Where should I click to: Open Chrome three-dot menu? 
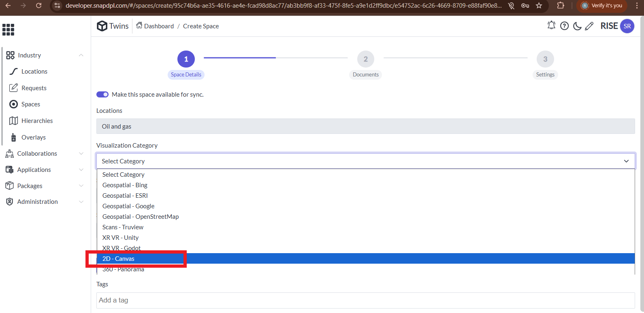[636, 6]
